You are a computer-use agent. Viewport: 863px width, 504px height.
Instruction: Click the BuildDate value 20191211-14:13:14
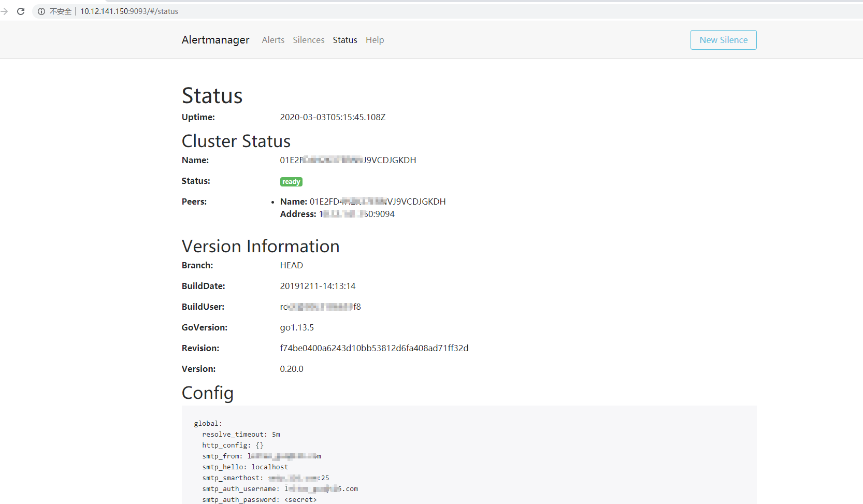tap(318, 286)
